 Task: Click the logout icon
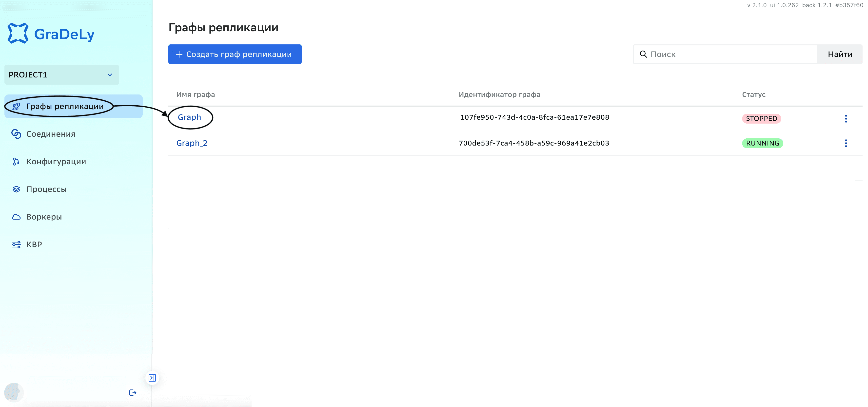(x=133, y=392)
